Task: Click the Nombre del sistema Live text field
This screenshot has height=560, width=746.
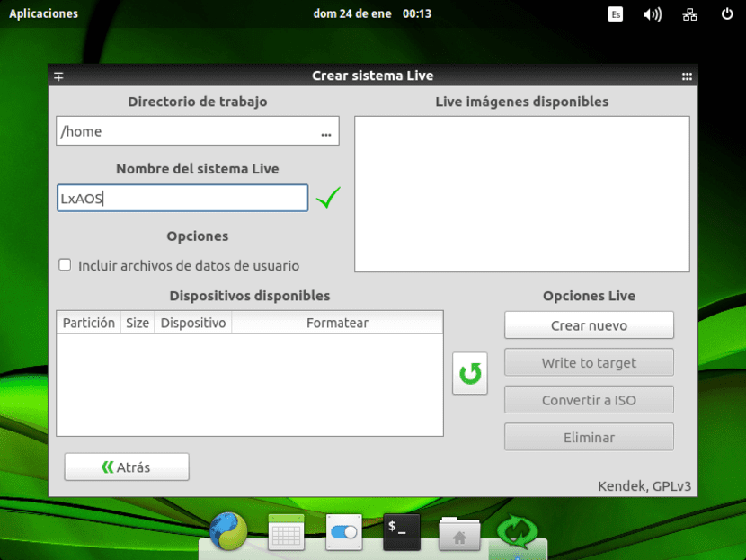Action: (182, 199)
